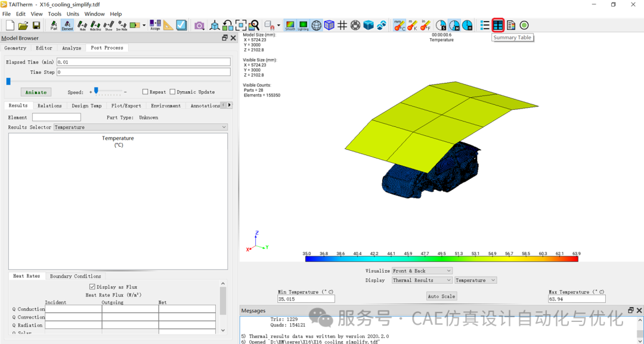This screenshot has width=644, height=344.
Task: Open the Temperature display dropdown
Action: pos(476,280)
